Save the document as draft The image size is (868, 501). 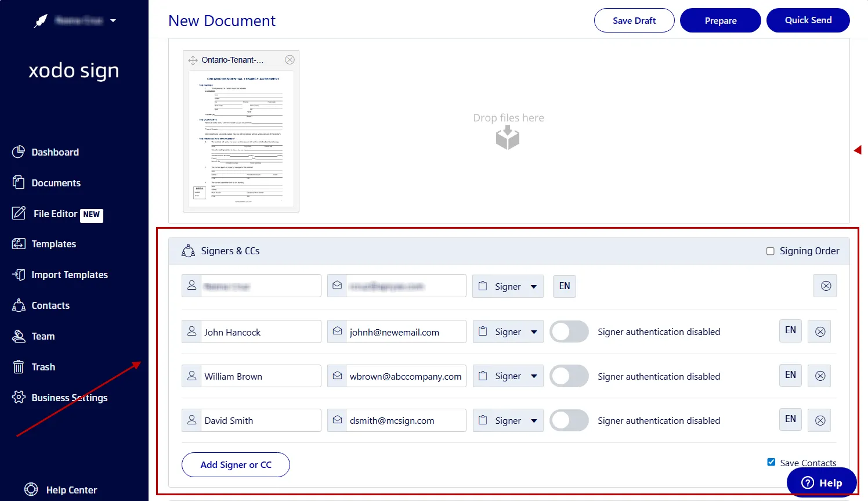pyautogui.click(x=634, y=20)
